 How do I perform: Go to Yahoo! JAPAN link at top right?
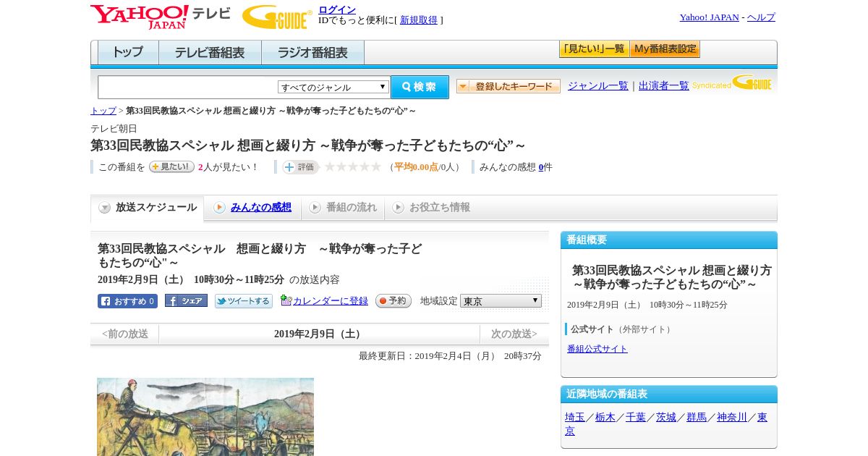click(x=709, y=17)
